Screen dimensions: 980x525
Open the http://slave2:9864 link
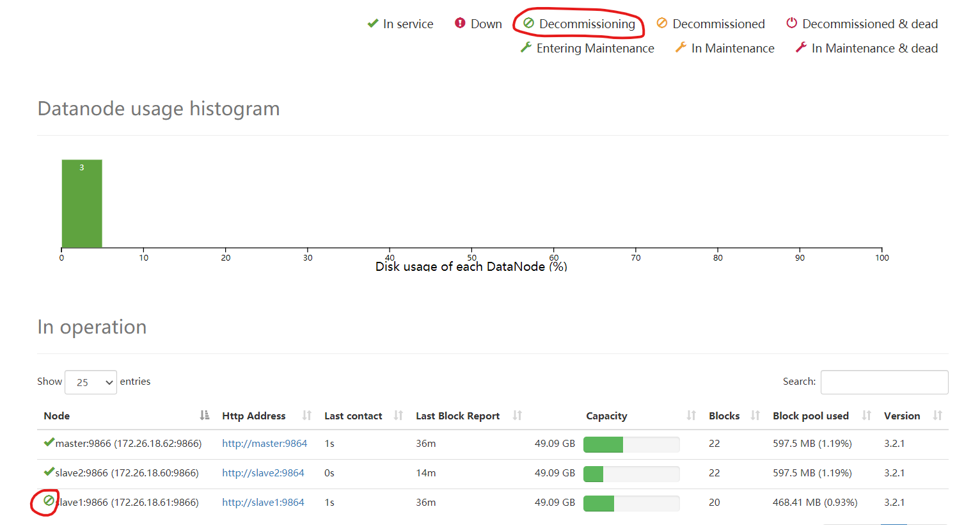click(x=263, y=473)
